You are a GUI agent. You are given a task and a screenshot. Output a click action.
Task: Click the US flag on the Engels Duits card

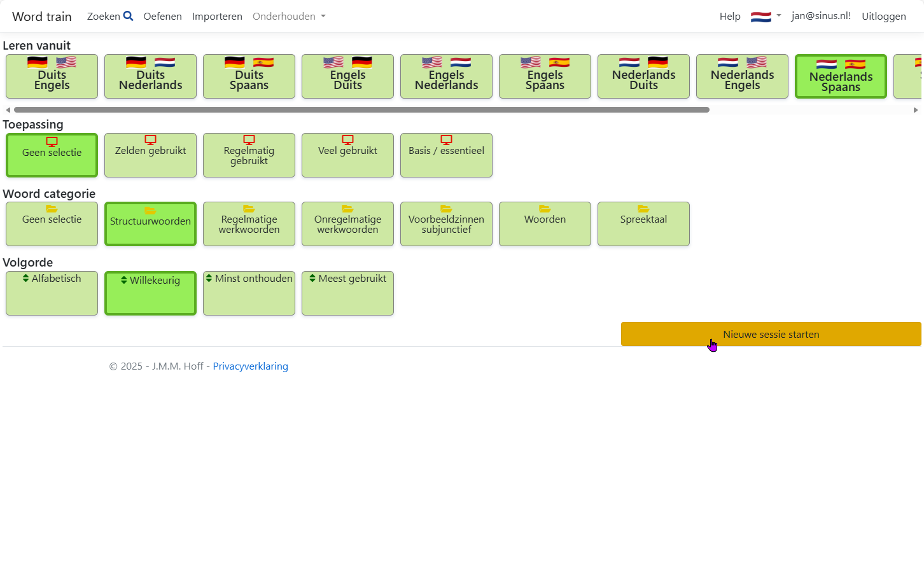334,62
